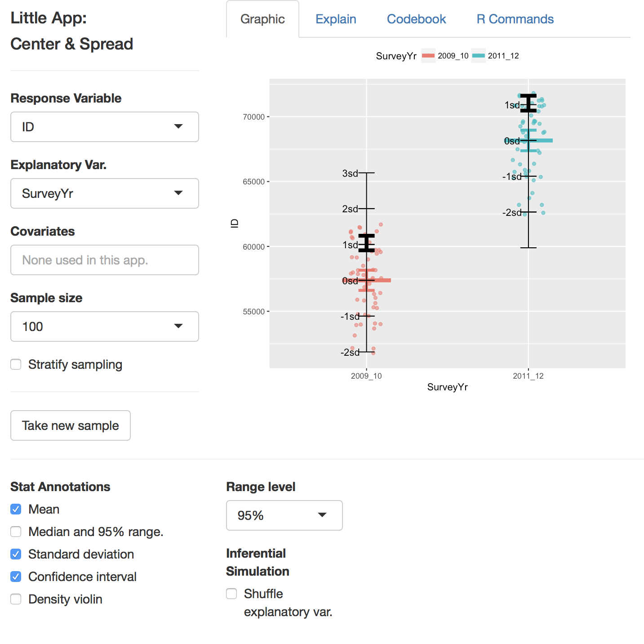644x644 pixels.
Task: Enable the Stratify sampling checkbox
Action: pyautogui.click(x=16, y=364)
